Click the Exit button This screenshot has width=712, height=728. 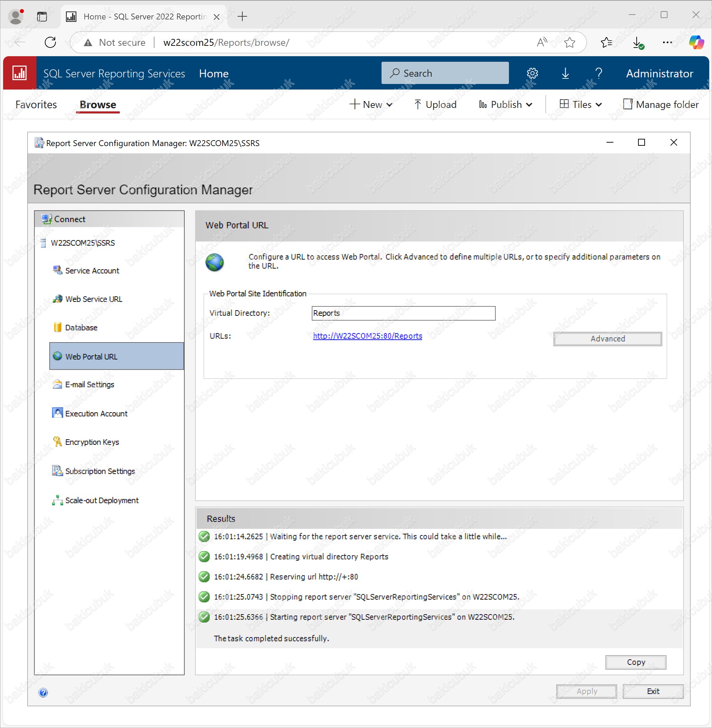click(x=653, y=691)
